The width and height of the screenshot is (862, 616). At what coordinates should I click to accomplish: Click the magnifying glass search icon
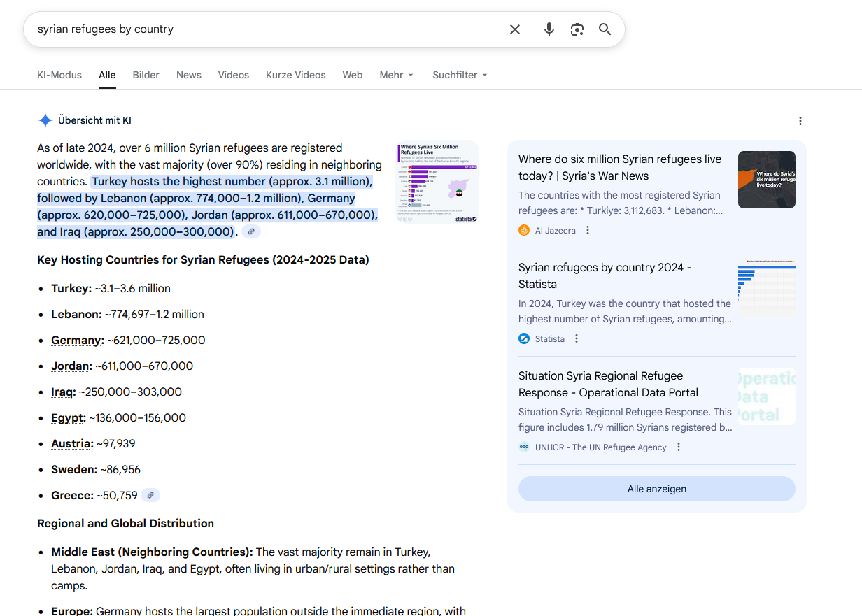coord(605,29)
